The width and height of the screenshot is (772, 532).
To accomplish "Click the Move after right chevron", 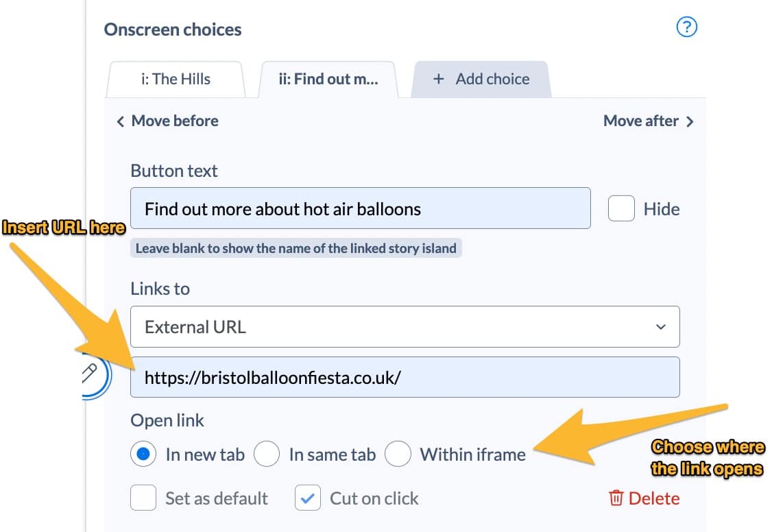I will coord(690,121).
